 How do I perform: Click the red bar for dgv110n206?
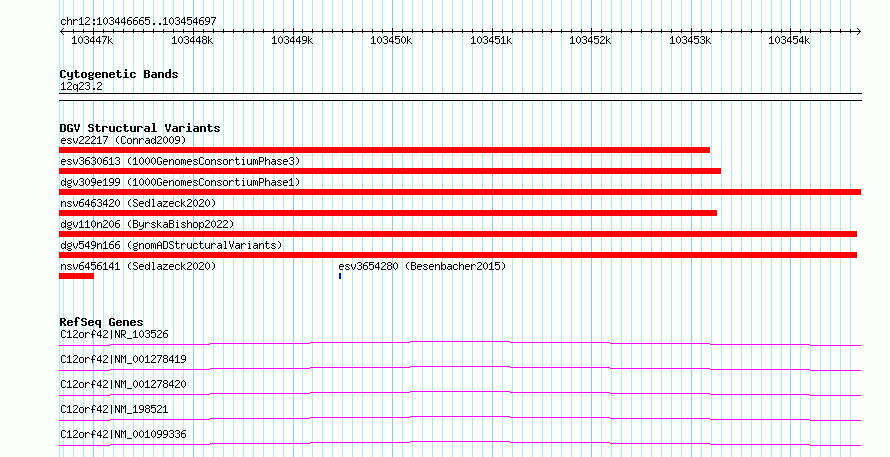pyautogui.click(x=458, y=234)
